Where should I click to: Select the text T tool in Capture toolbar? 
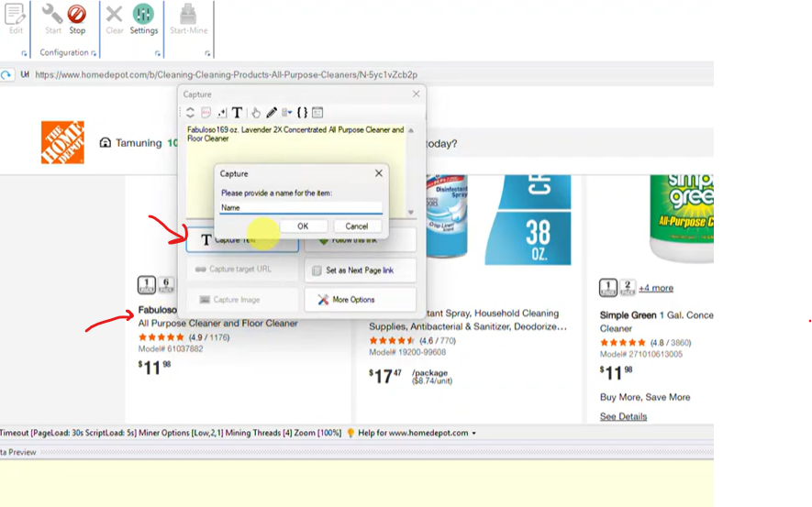coord(237,113)
